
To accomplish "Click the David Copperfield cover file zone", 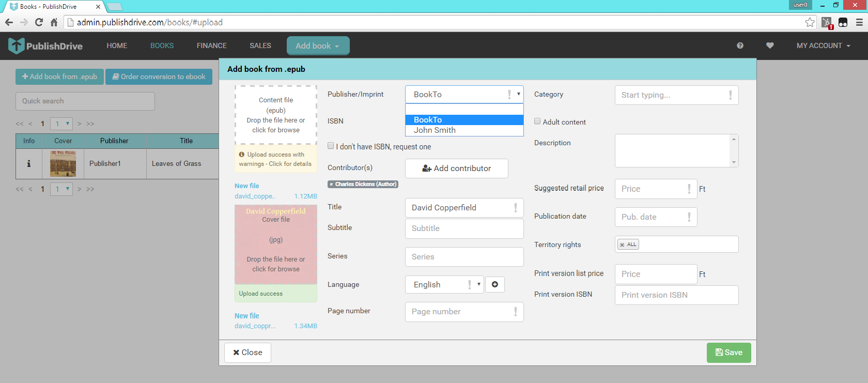I will (276, 244).
